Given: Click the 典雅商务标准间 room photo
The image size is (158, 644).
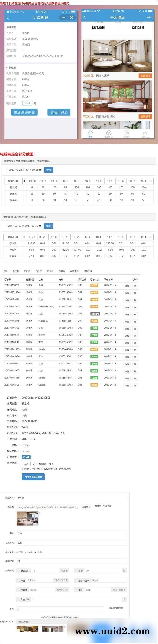Looking at the screenshot, I should [118, 97].
